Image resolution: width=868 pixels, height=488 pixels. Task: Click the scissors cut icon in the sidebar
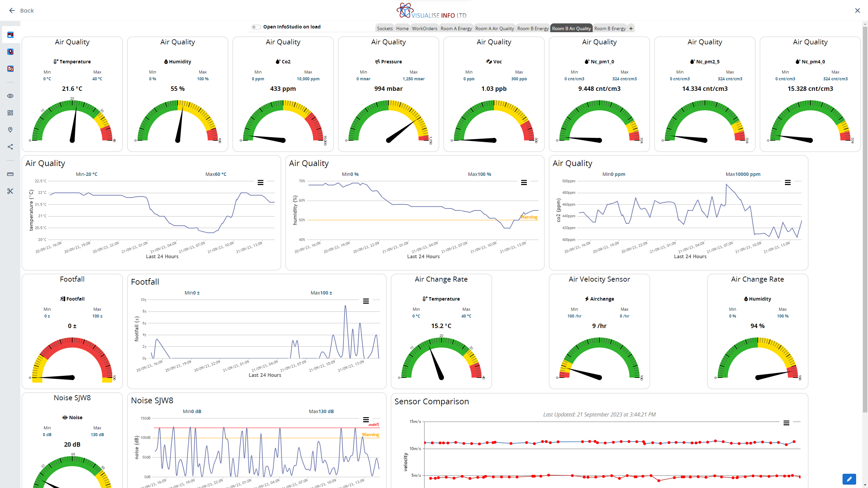(10, 191)
